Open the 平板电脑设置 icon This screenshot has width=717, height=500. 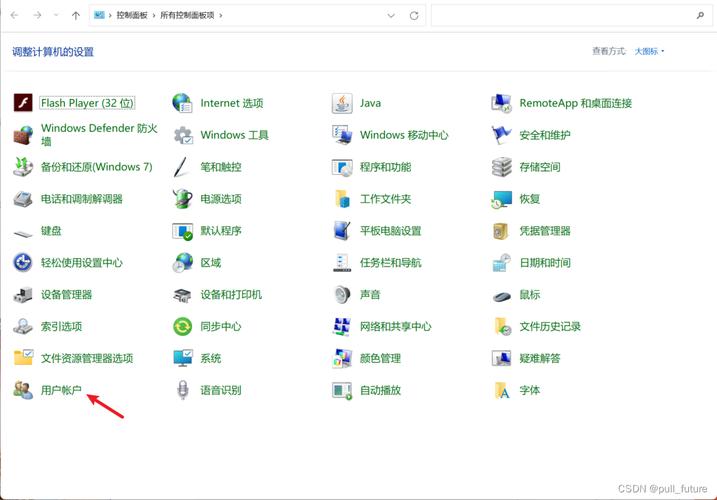point(342,231)
